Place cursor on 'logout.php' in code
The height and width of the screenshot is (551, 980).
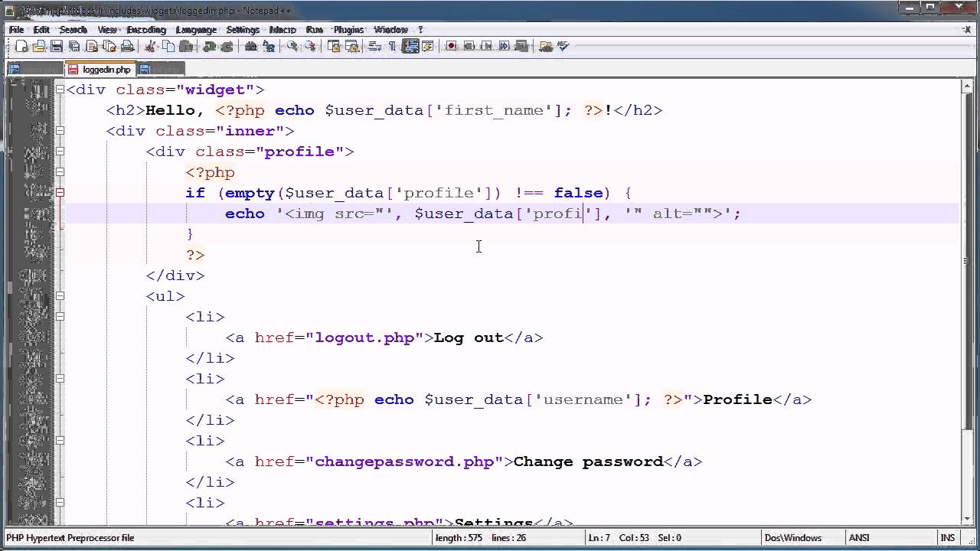pyautogui.click(x=364, y=337)
